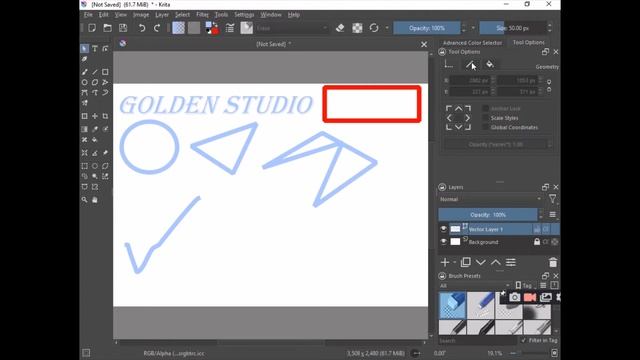640x360 pixels.
Task: Select the Fill bucket tool
Action: coord(95,140)
